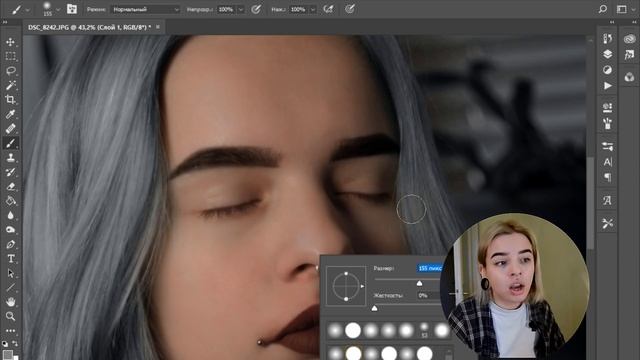Viewport: 640px width, 360px height.
Task: Open the History panel icon
Action: click(607, 38)
